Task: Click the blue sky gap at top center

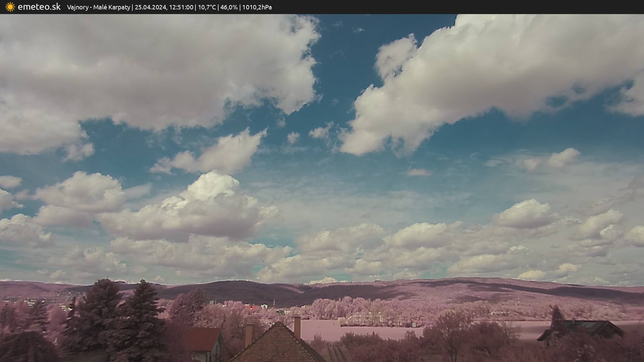Action: coord(349,54)
